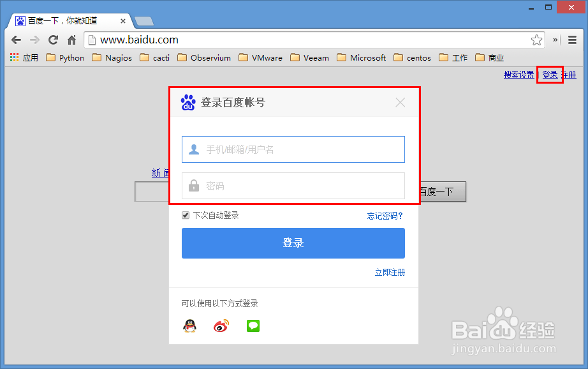Click the browser Back arrow
This screenshot has width=588, height=369.
tap(16, 40)
